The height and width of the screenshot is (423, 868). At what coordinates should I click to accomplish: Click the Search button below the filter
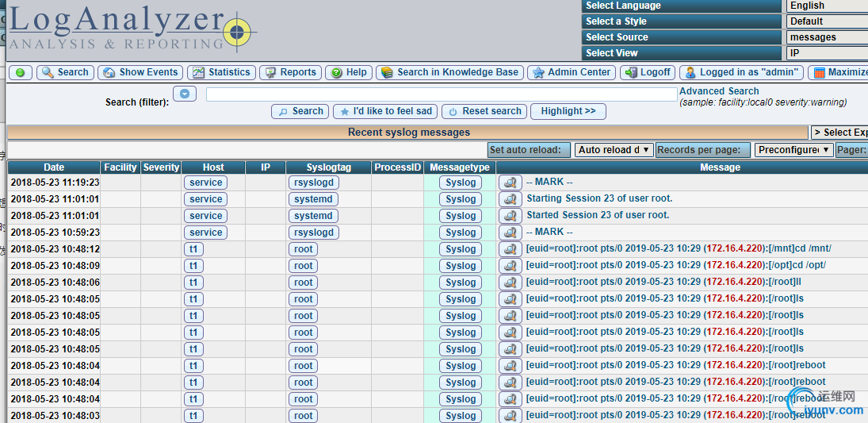[300, 111]
